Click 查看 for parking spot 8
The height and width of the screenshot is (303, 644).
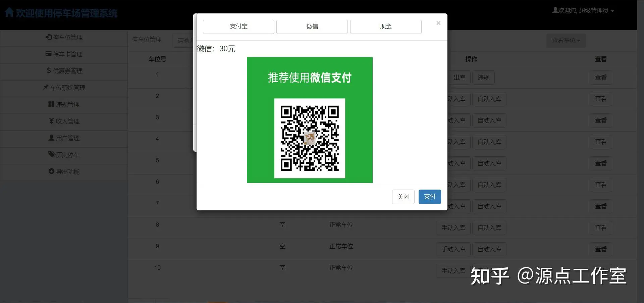pyautogui.click(x=601, y=228)
